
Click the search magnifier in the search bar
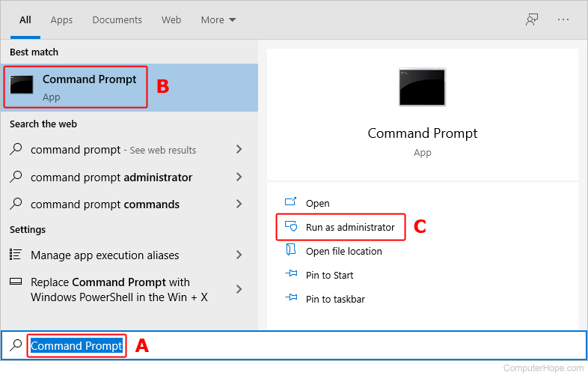(x=16, y=345)
